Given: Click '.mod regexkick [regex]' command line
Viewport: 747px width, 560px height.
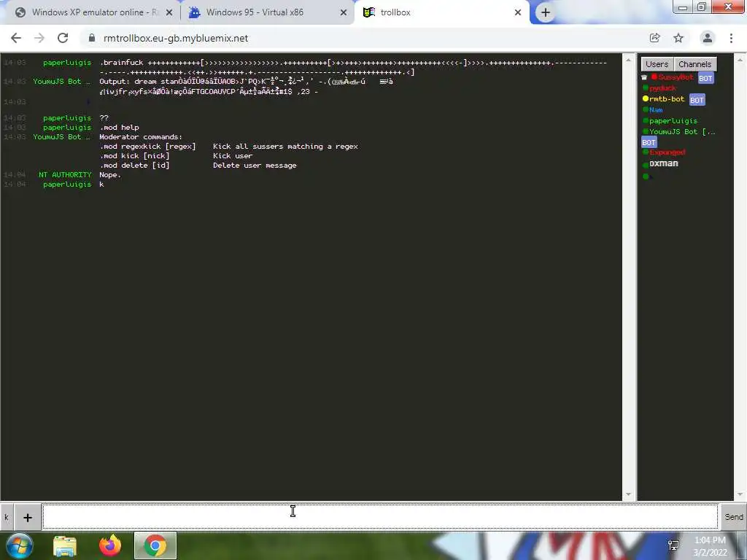Looking at the screenshot, I should tap(228, 147).
